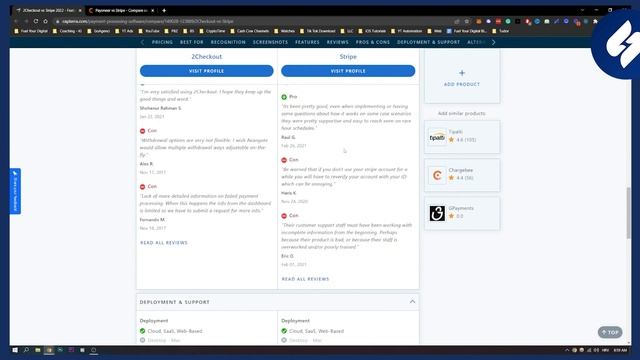Open the Coaching bookmark folder
The height and width of the screenshot is (360, 640).
coord(67,31)
